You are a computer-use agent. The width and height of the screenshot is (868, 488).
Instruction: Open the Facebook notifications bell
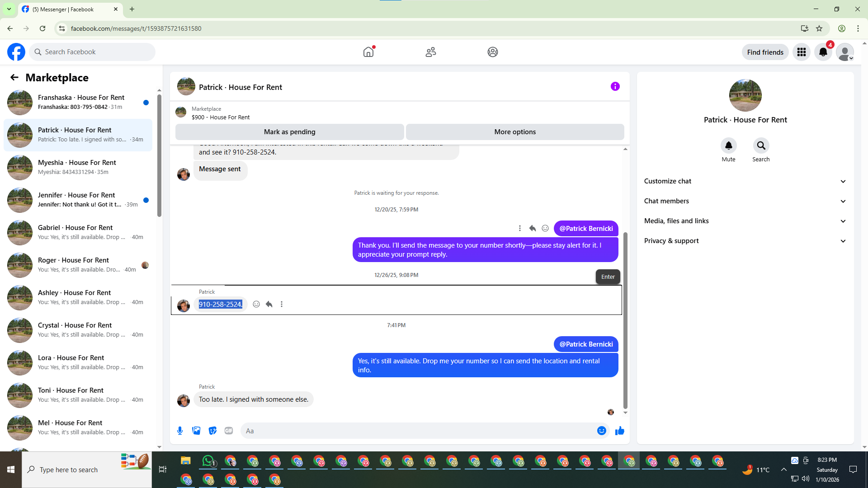click(823, 52)
